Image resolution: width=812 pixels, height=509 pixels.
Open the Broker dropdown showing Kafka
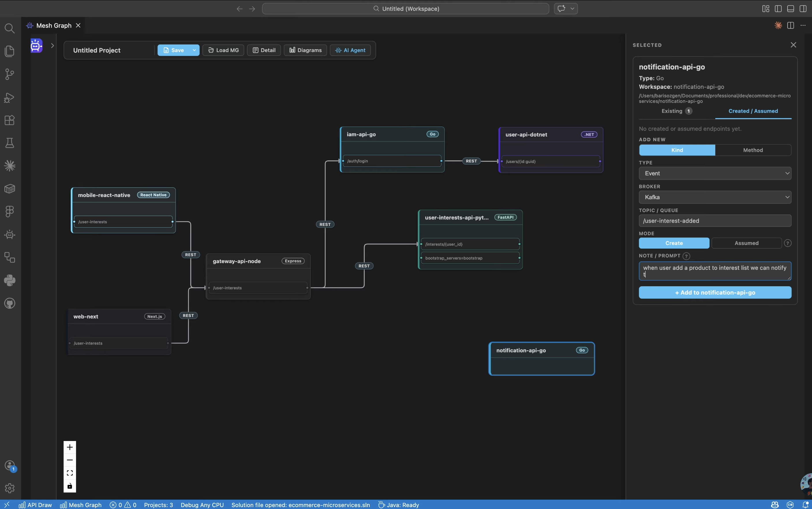[x=715, y=197]
